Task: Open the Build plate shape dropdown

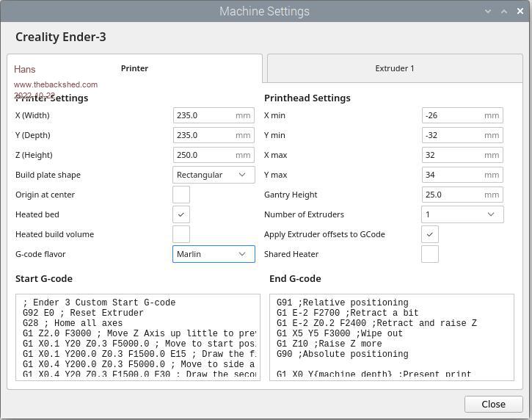Action: (x=214, y=175)
